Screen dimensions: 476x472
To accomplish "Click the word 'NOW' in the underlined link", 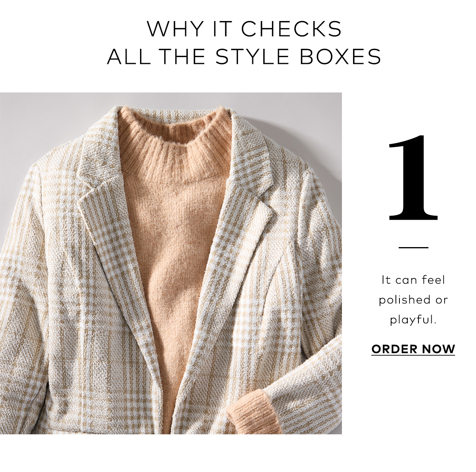I will (438, 349).
